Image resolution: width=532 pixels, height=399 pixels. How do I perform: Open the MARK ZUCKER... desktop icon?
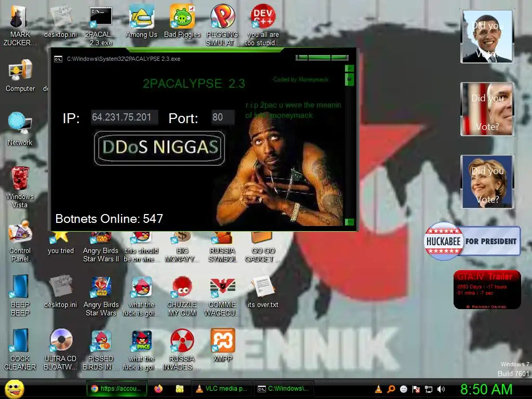point(19,25)
